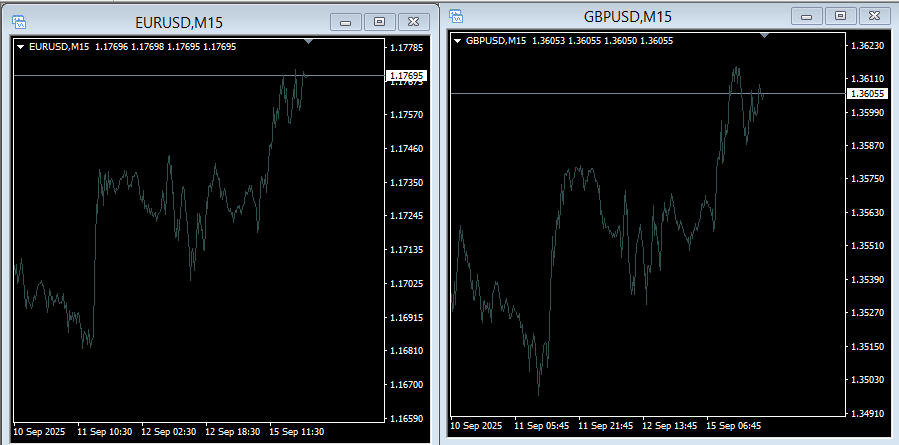
Task: Click the 1.16915 price on EURUSD scale
Action: point(406,317)
